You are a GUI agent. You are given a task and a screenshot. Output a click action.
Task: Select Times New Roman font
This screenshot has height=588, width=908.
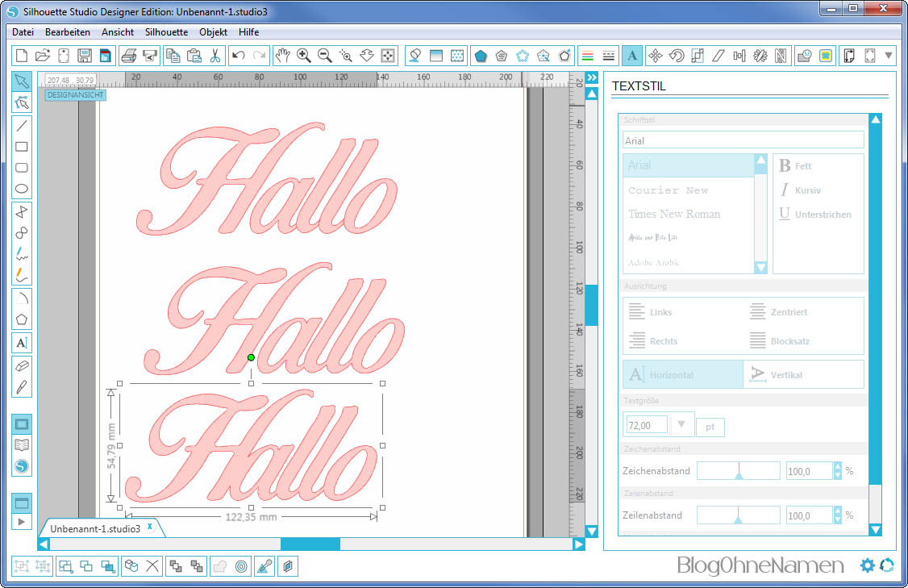pyautogui.click(x=674, y=214)
